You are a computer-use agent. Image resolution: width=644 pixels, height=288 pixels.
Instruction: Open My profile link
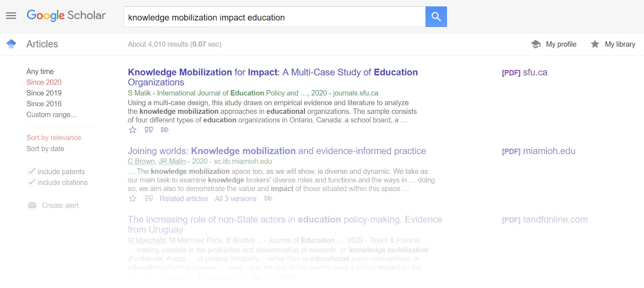pyautogui.click(x=561, y=44)
